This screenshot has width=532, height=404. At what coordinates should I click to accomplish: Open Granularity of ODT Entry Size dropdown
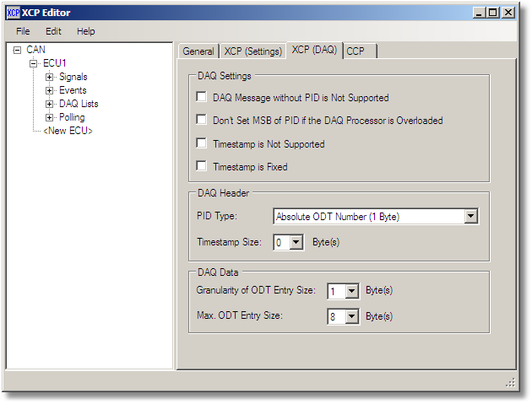pos(352,291)
